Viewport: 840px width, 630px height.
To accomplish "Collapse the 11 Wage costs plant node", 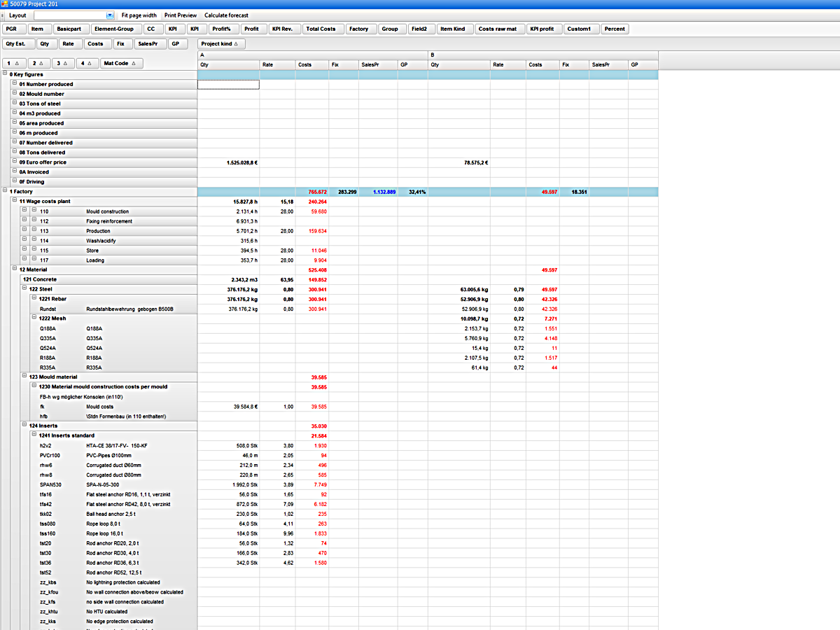I will 15,201.
